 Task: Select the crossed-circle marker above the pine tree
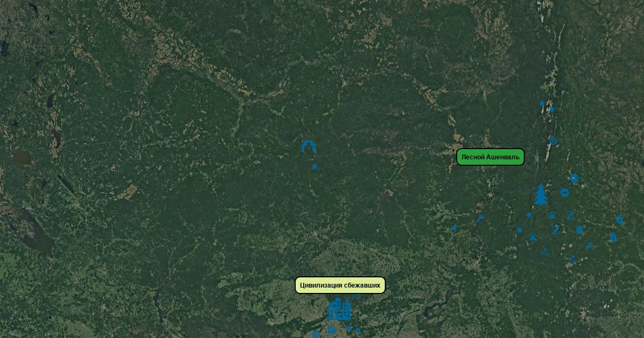[553, 141]
